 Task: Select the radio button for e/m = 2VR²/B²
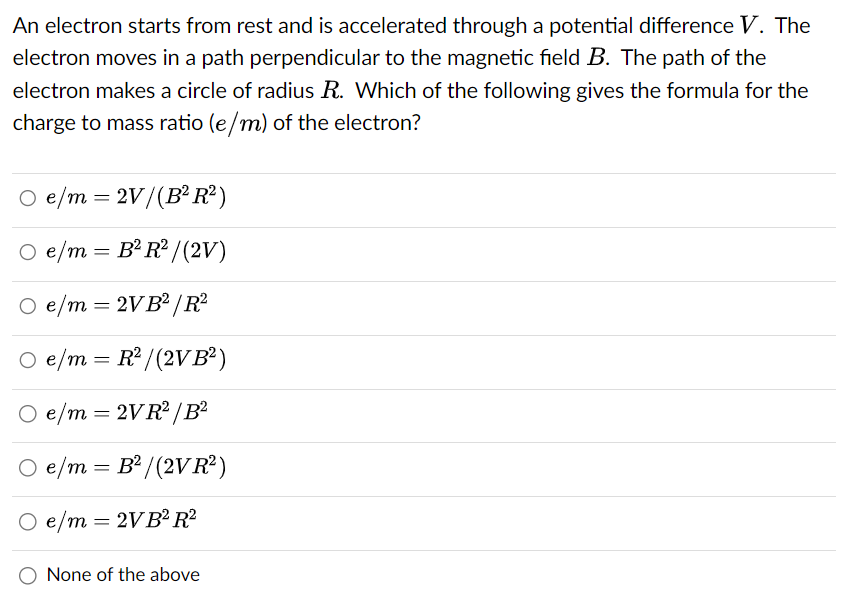pyautogui.click(x=27, y=414)
